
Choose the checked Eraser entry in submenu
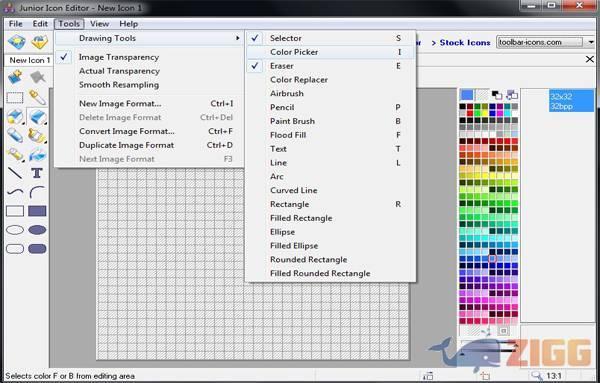tap(331, 66)
